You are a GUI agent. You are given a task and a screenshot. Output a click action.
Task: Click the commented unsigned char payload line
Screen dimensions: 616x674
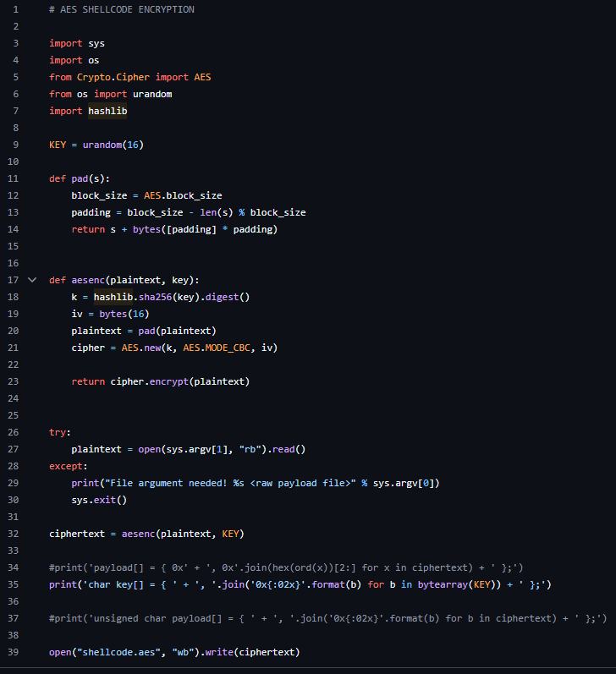click(x=327, y=618)
